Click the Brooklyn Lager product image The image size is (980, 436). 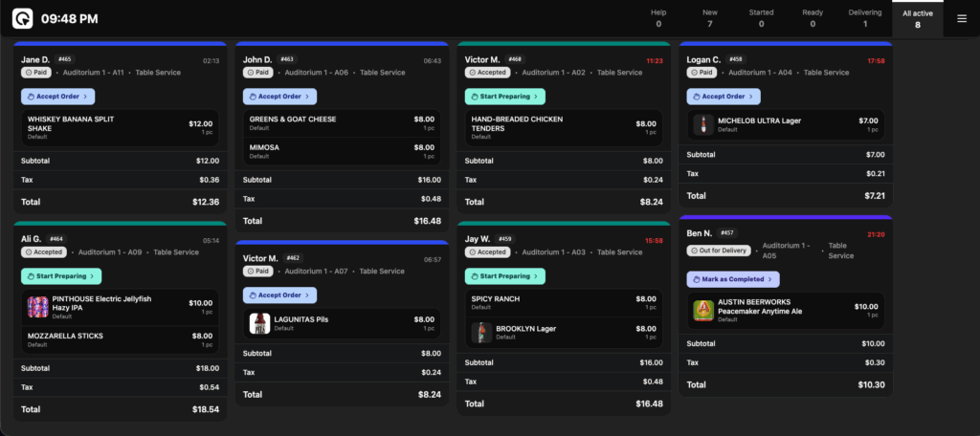tap(481, 332)
